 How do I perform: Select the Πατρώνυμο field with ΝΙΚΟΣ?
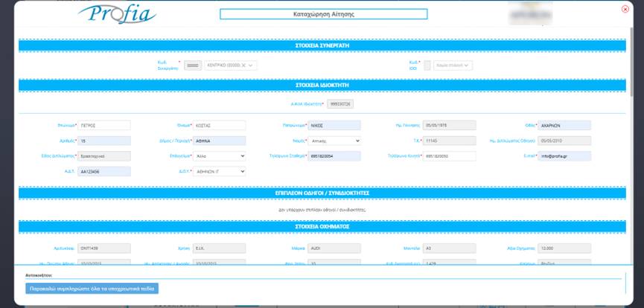coord(334,125)
